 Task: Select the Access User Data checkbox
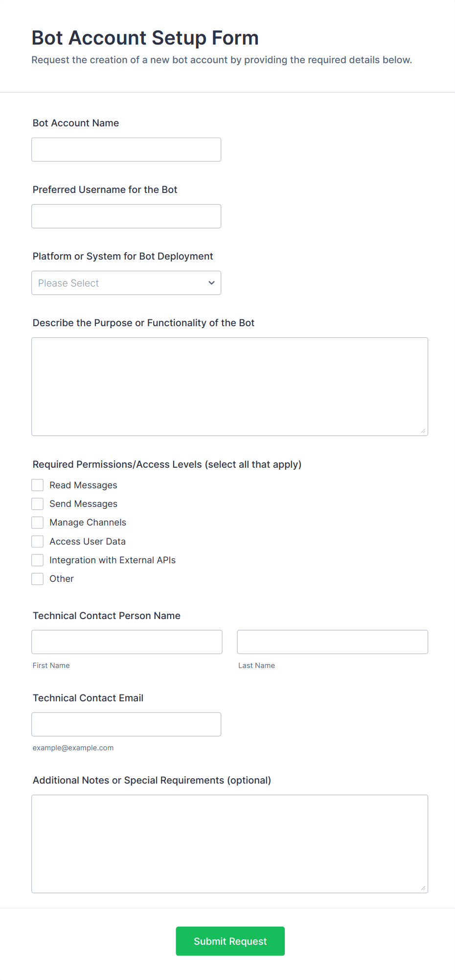[x=38, y=541]
